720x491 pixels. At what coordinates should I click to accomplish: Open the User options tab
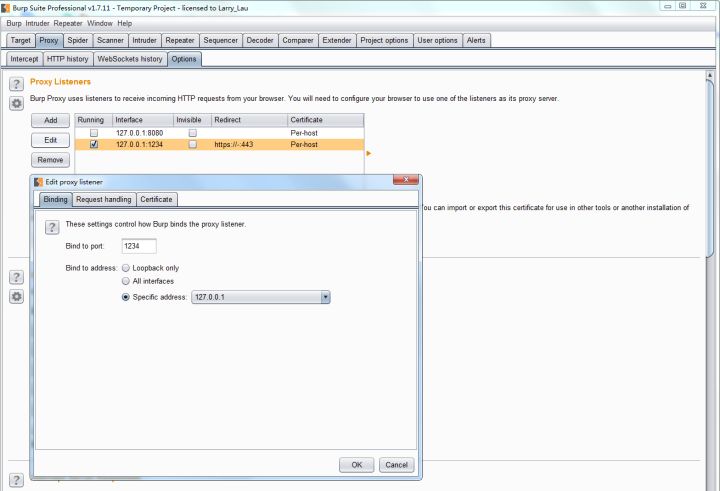(x=438, y=40)
